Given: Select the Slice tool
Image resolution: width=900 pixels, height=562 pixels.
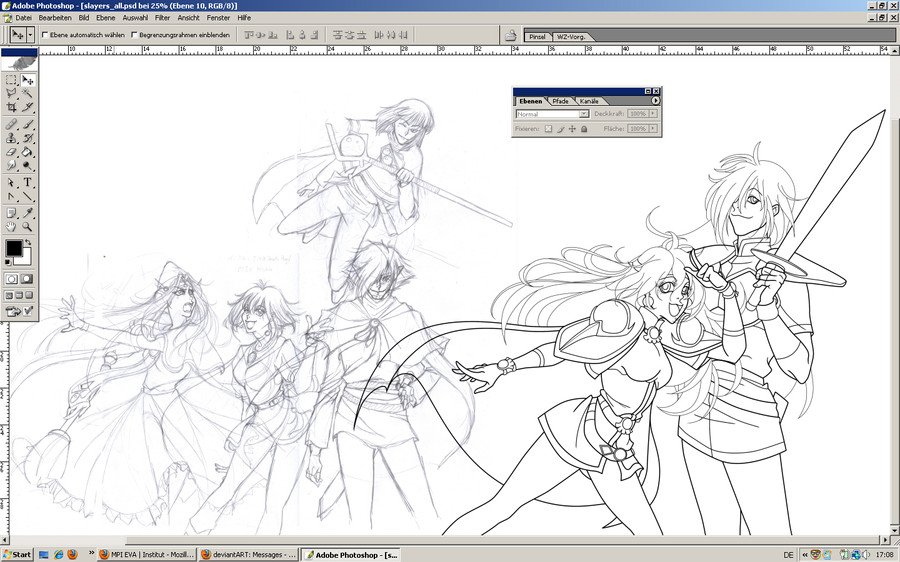Looking at the screenshot, I should point(27,107).
